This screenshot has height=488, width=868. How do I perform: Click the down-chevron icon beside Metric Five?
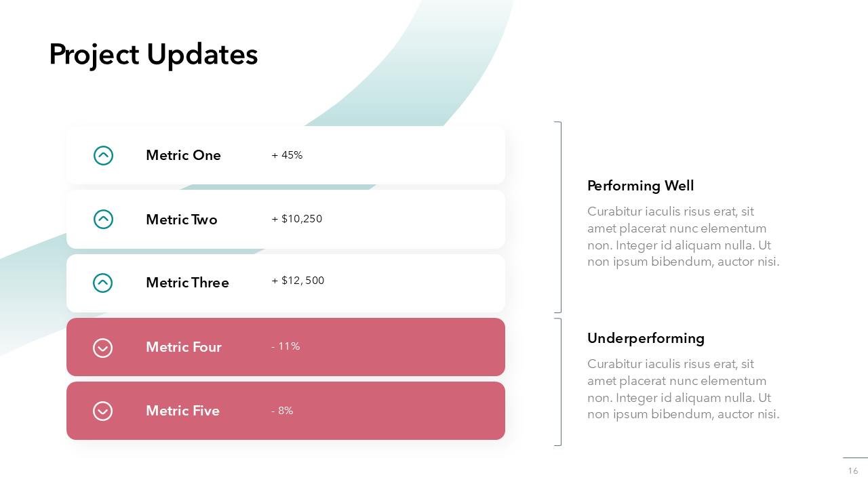[103, 411]
